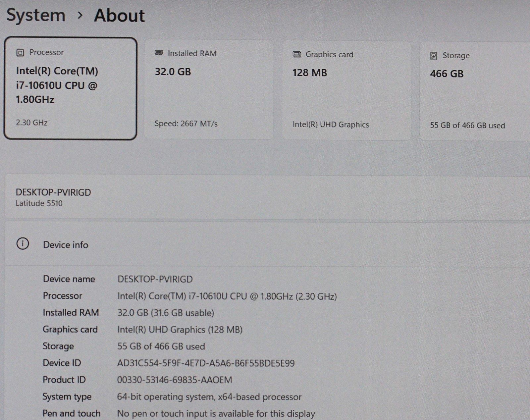The height and width of the screenshot is (420, 530).
Task: Click Intel(R) UHD Graphics (128 MB) value
Action: click(x=180, y=330)
